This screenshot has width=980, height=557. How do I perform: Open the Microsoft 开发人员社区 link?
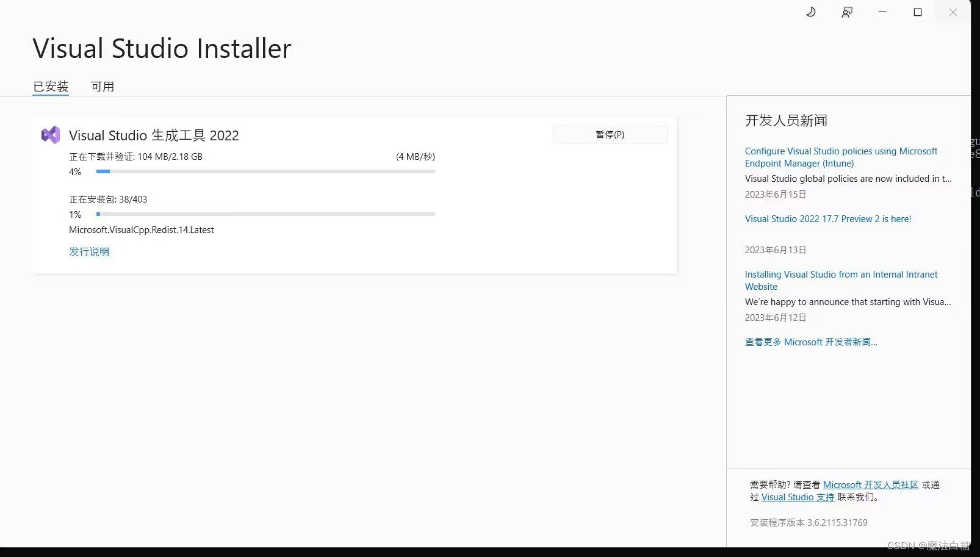870,484
